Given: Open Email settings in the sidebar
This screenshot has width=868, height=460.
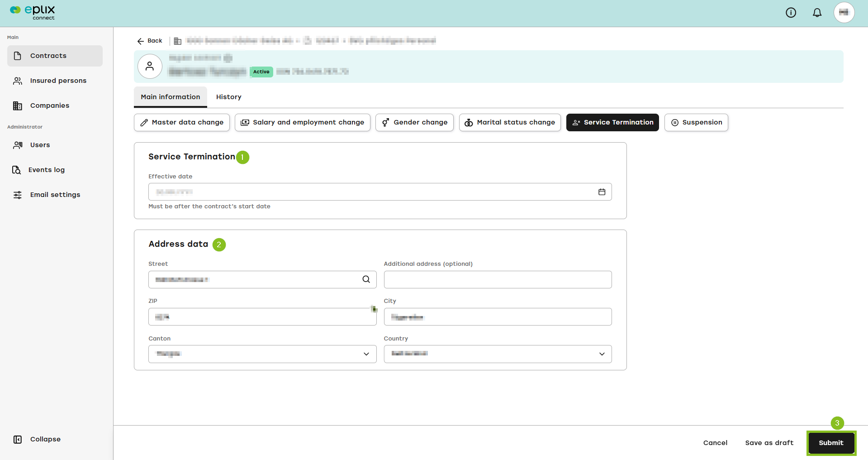Looking at the screenshot, I should point(55,195).
